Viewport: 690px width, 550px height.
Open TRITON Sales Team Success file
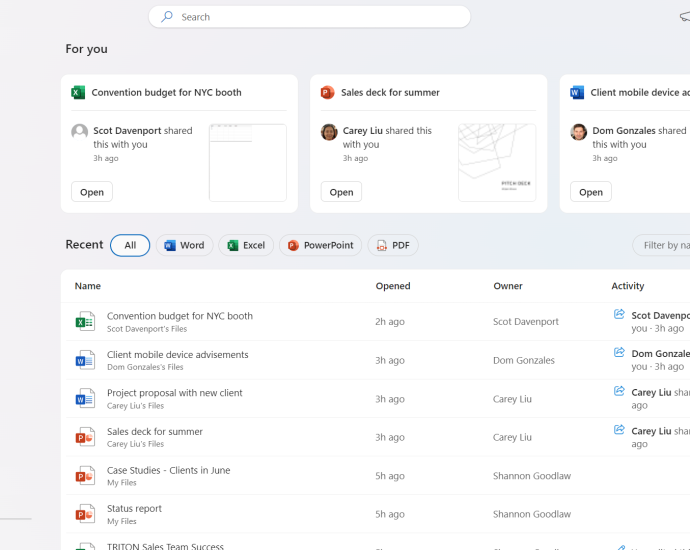[165, 546]
